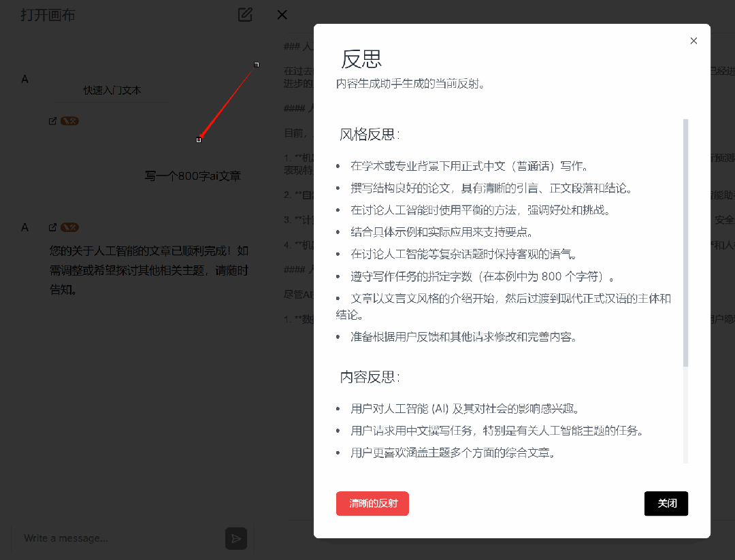
Task: Click the X icon to close the canvas
Action: 282,14
